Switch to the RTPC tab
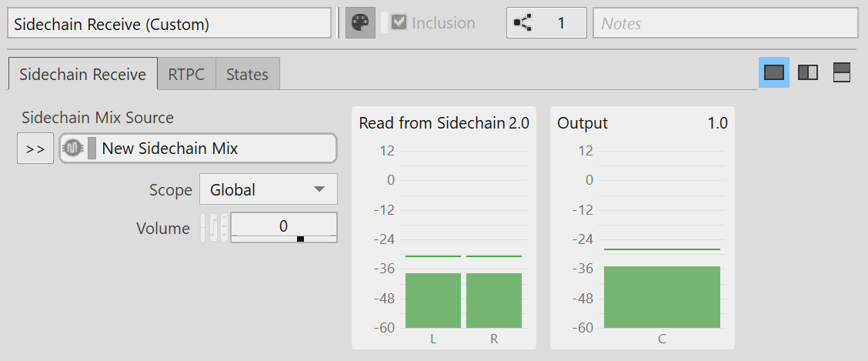 [x=186, y=75]
